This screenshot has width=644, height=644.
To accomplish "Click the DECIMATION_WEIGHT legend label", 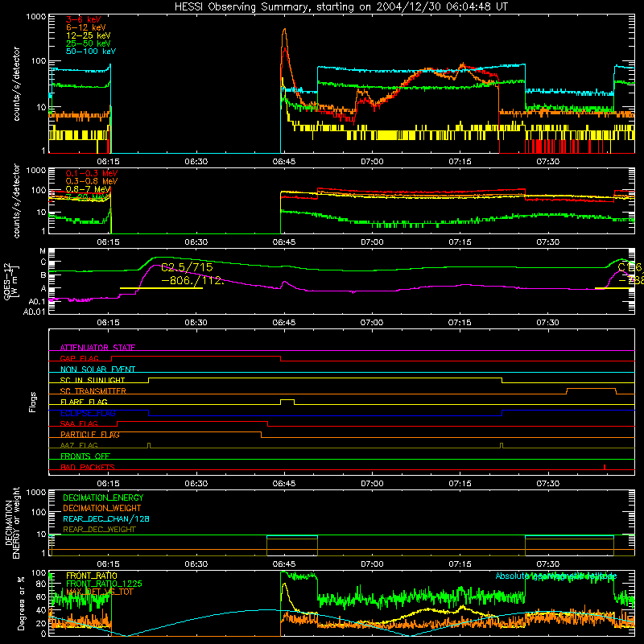I will click(x=102, y=508).
